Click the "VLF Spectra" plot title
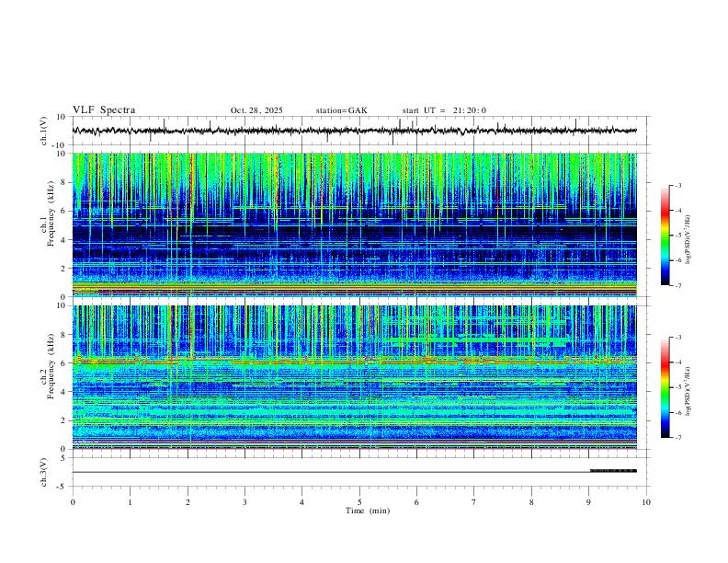Screen dimensions: 728x563 104,110
